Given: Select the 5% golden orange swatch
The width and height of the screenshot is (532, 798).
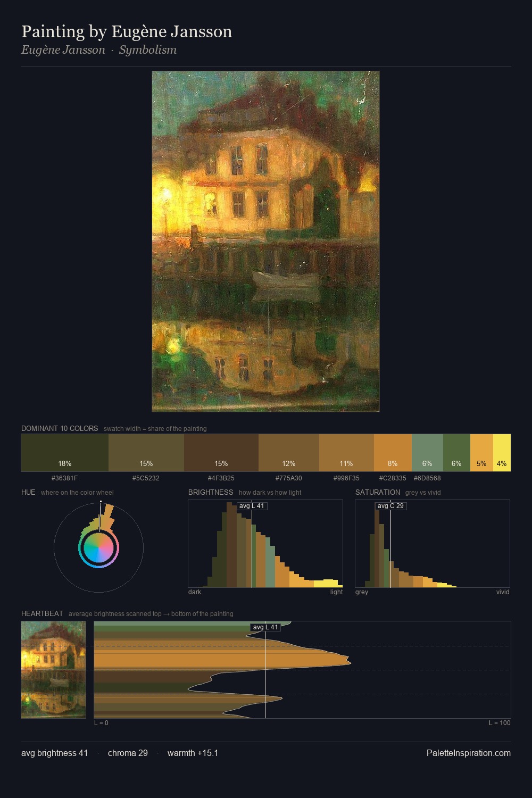Looking at the screenshot, I should 481,453.
